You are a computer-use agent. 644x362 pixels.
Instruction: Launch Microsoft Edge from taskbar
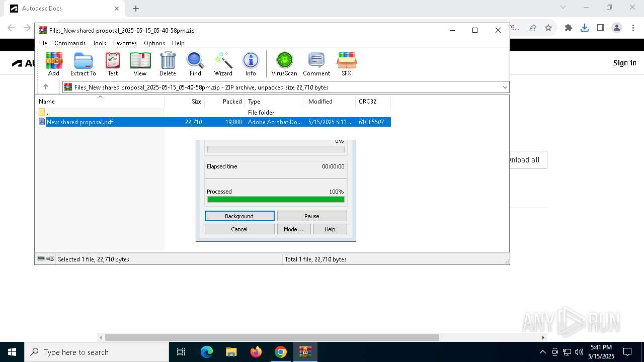[207, 352]
